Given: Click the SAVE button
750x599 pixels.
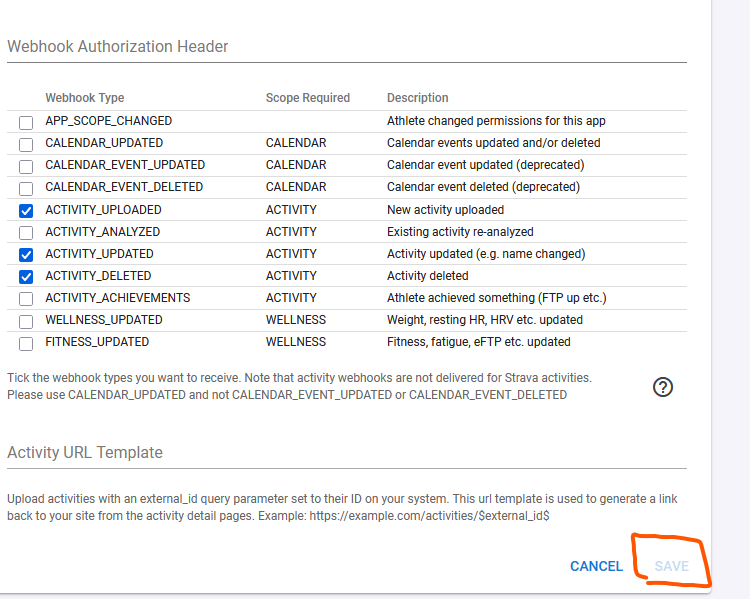Looking at the screenshot, I should [671, 566].
